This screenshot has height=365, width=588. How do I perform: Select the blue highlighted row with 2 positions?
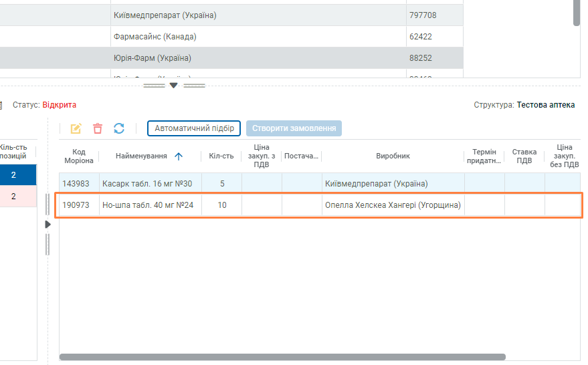pyautogui.click(x=18, y=174)
